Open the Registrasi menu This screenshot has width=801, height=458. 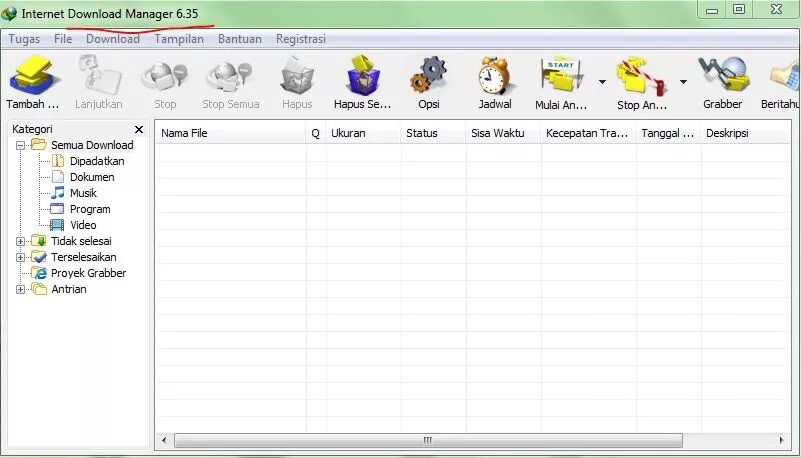click(301, 39)
